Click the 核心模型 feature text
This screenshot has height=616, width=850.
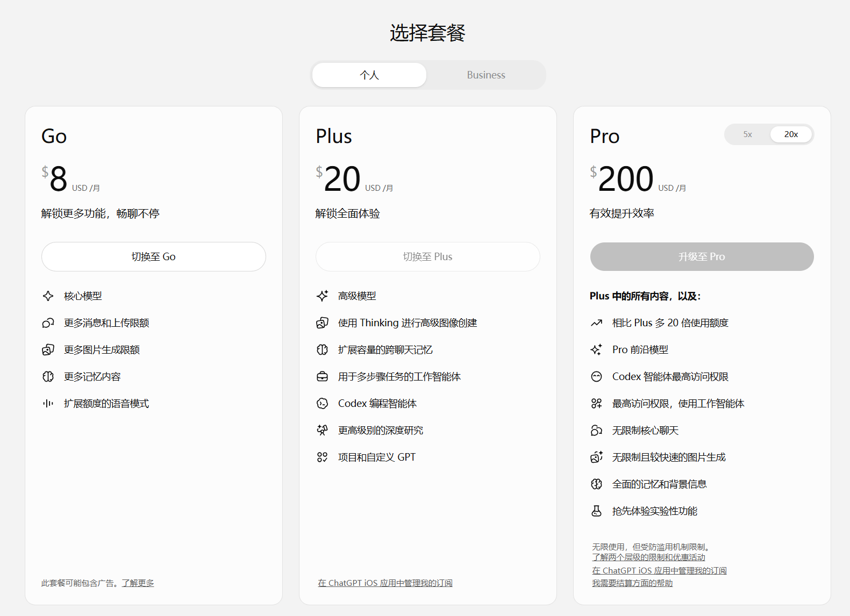click(x=83, y=296)
